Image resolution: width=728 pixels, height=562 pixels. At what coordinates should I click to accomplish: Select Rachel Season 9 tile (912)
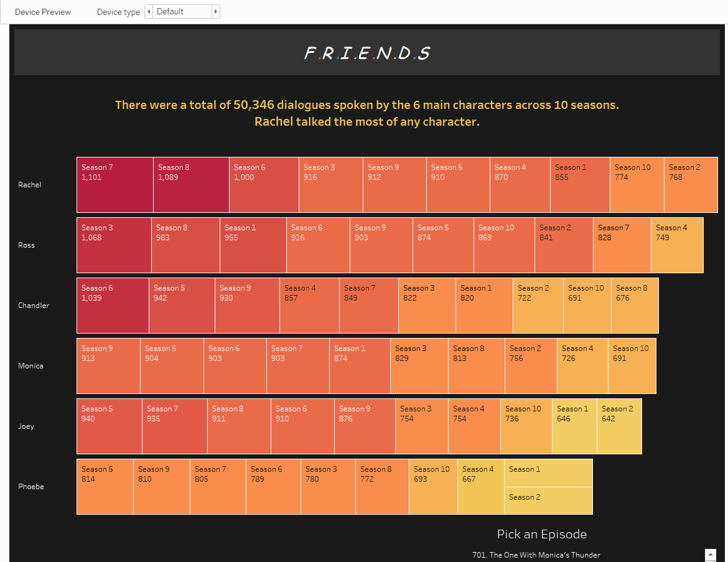pyautogui.click(x=394, y=185)
